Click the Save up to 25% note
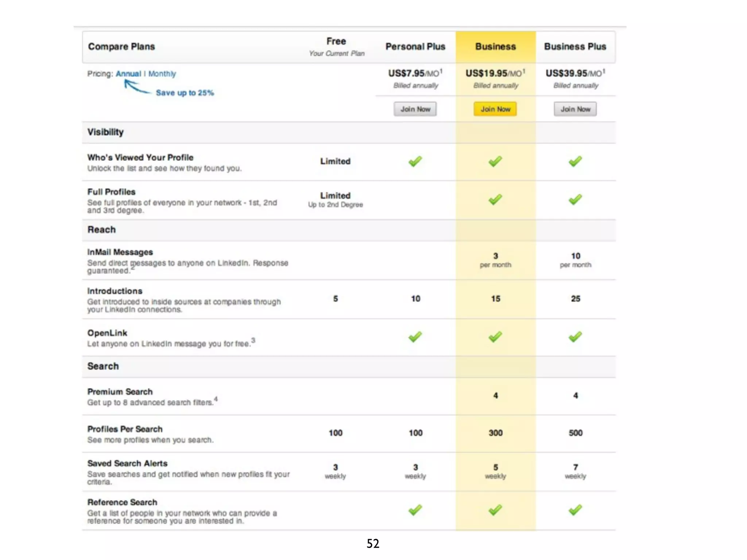This screenshot has height=560, width=747. coord(185,93)
